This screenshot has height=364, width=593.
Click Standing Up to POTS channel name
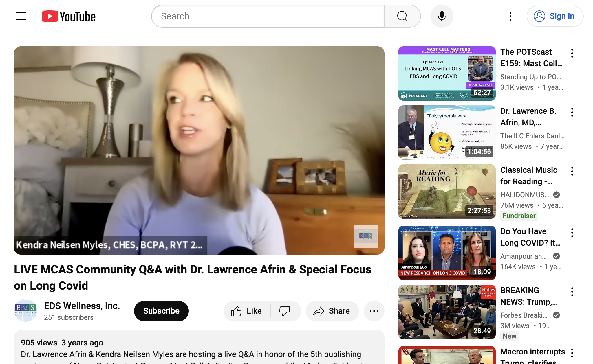531,77
